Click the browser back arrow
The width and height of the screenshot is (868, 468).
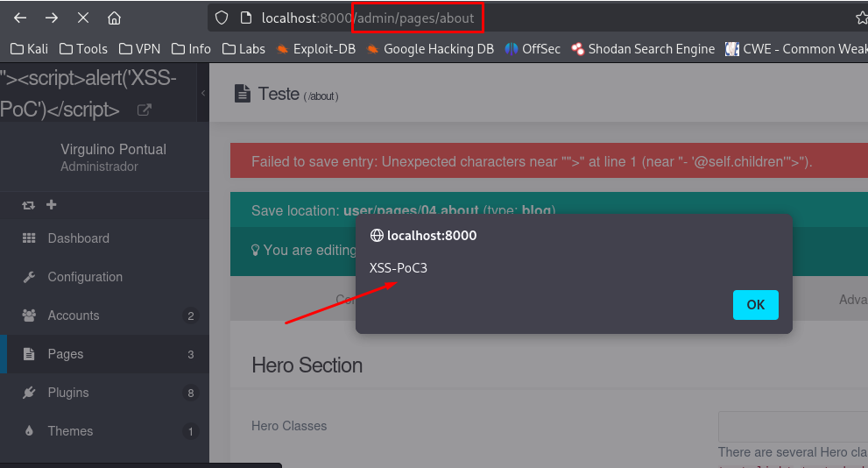[x=20, y=18]
